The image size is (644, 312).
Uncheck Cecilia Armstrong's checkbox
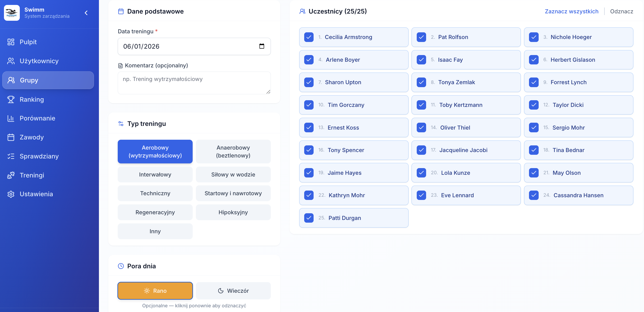coord(309,37)
